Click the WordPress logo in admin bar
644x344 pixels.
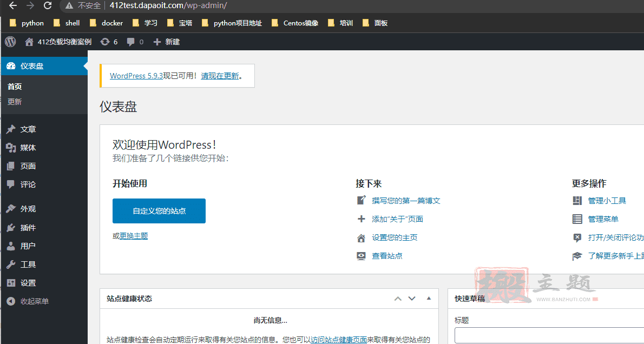pos(10,42)
